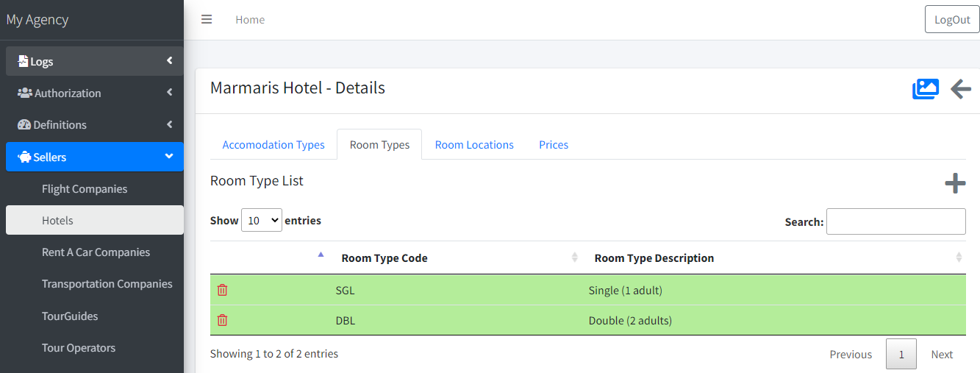Open the Room Locations tab

(x=473, y=145)
